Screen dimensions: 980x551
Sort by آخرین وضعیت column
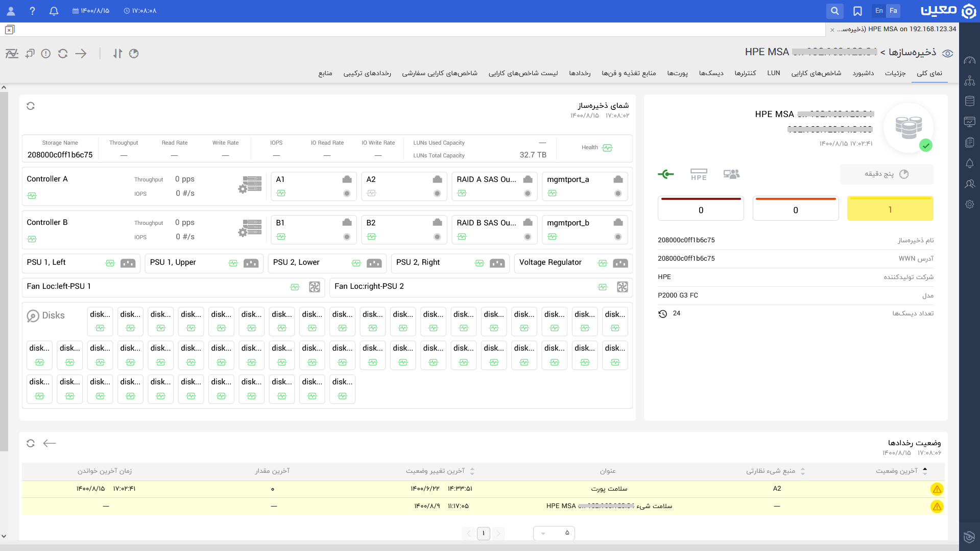pyautogui.click(x=925, y=471)
